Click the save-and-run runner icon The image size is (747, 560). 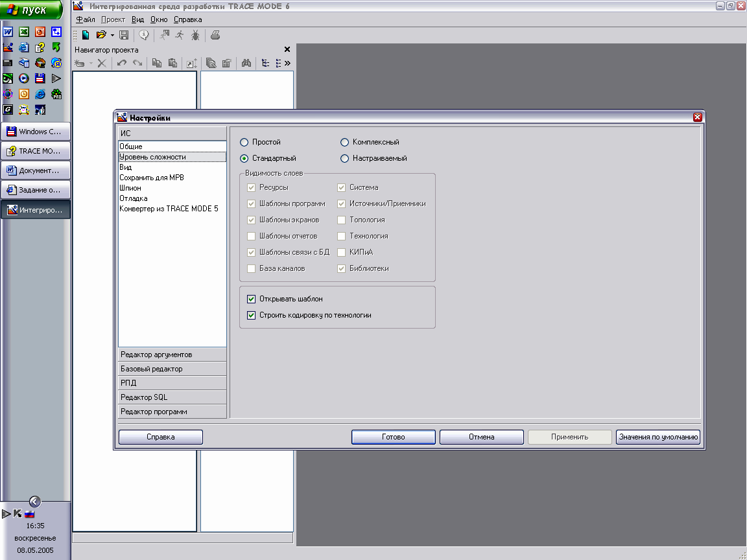click(164, 35)
